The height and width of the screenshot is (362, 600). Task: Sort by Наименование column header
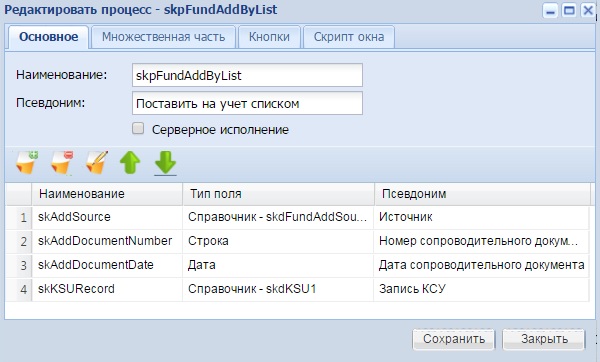coord(107,194)
